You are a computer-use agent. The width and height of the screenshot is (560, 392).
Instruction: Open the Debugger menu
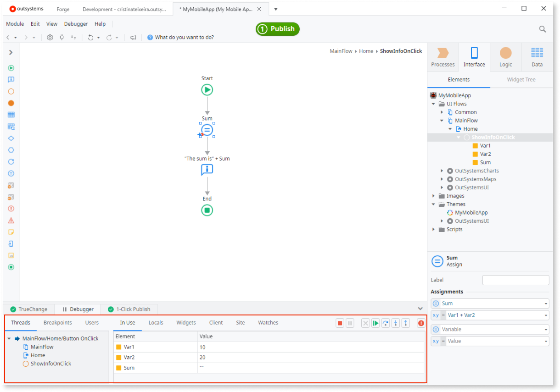76,24
